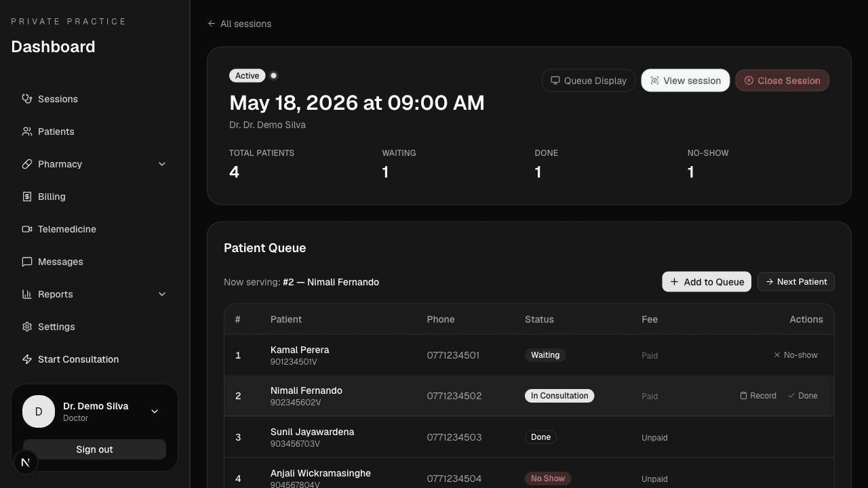
Task: Click patient name Kamal Perera
Action: [300, 350]
